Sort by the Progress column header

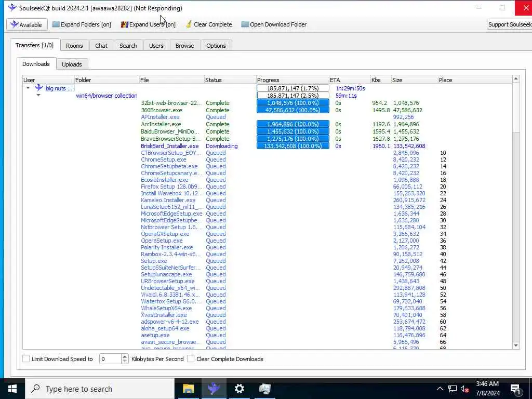[x=293, y=80]
